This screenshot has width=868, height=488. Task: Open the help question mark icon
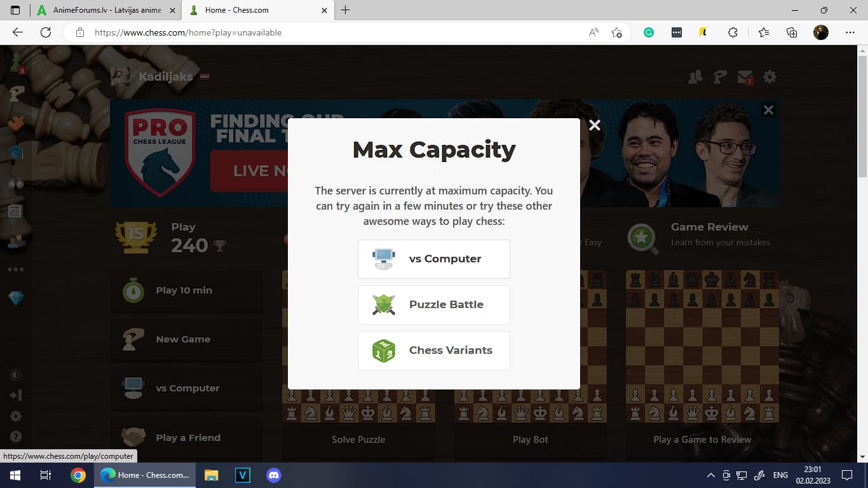[x=16, y=437]
